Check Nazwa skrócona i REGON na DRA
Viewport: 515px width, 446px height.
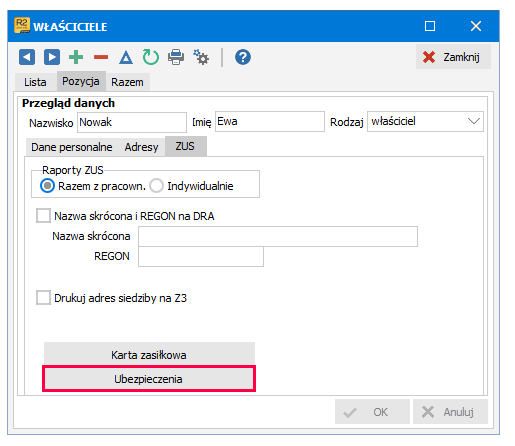coord(43,216)
